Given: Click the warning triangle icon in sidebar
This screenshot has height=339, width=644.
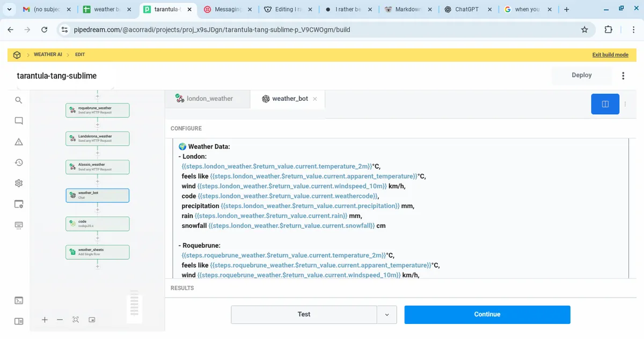Looking at the screenshot, I should point(19,142).
